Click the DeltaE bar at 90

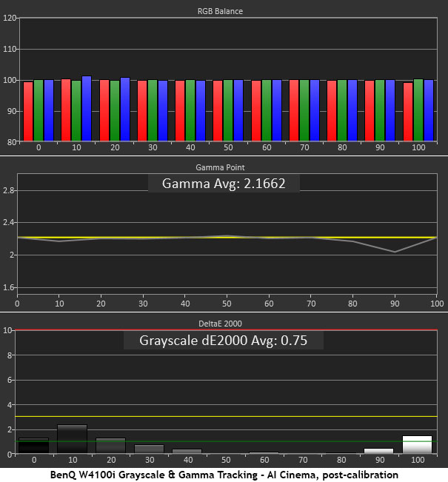point(379,450)
